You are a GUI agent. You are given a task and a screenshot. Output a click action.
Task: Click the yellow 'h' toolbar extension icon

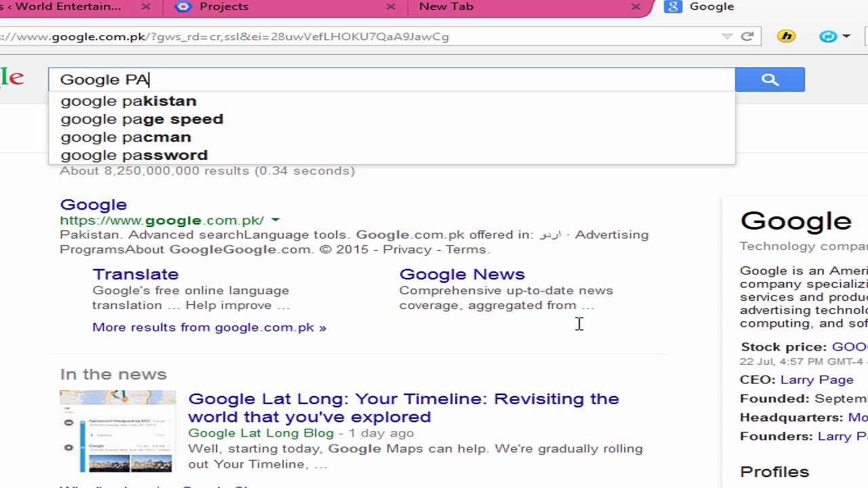pos(786,37)
